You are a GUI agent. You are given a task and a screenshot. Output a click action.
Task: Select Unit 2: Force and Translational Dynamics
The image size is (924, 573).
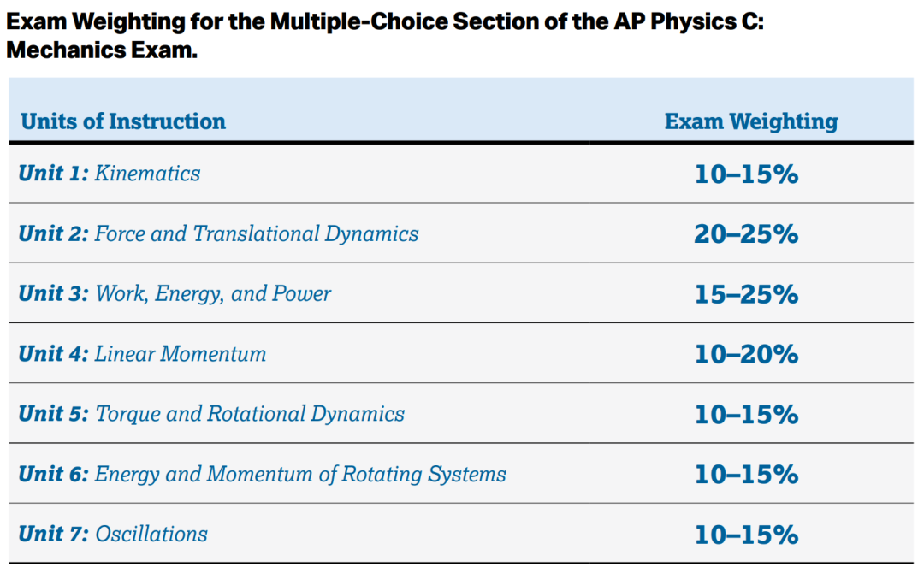tap(218, 233)
